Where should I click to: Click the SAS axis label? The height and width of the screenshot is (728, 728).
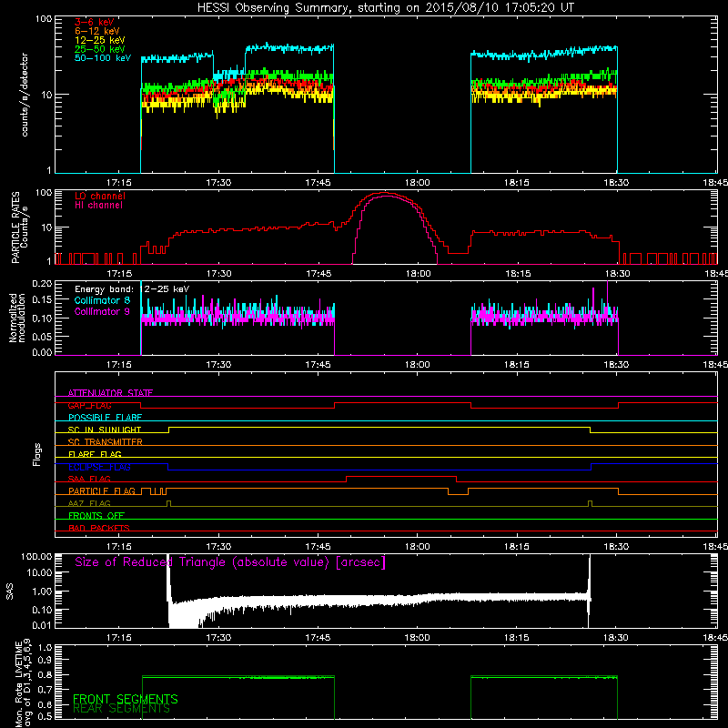coord(10,591)
